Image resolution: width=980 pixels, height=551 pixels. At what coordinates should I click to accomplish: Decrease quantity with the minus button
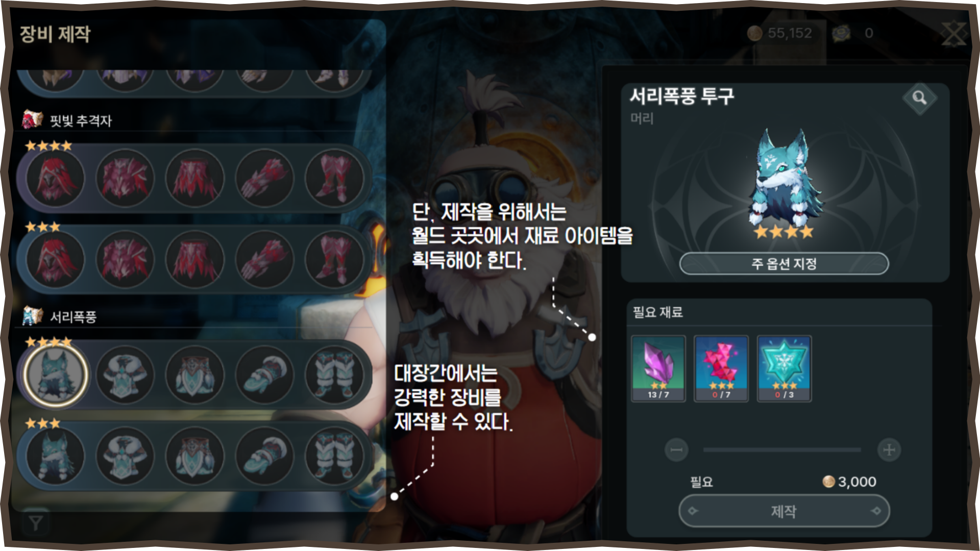pyautogui.click(x=676, y=450)
